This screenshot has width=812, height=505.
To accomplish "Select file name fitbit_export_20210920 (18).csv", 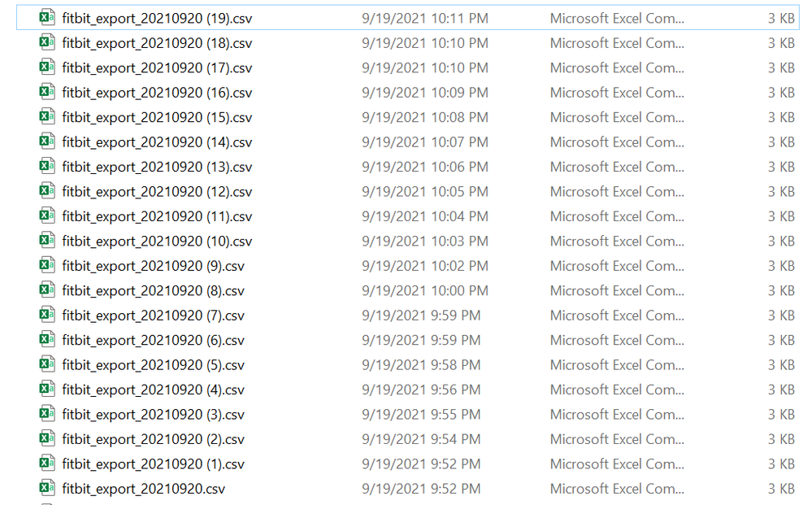I will [x=157, y=44].
